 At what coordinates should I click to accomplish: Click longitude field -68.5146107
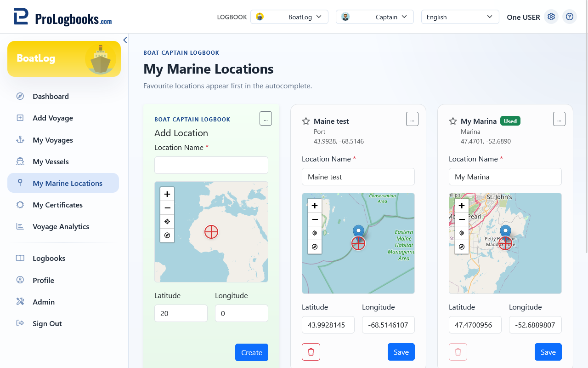pos(388,325)
